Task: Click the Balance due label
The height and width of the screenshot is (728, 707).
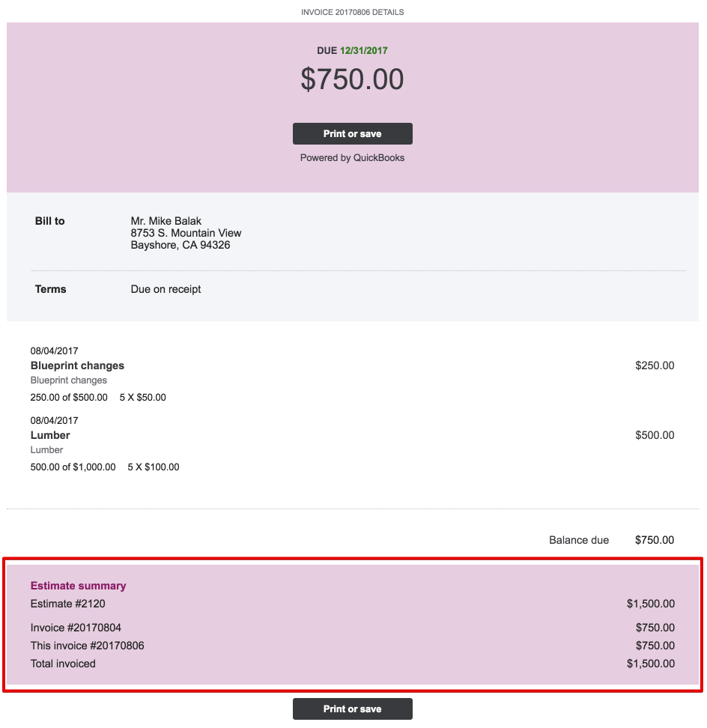Action: (579, 540)
